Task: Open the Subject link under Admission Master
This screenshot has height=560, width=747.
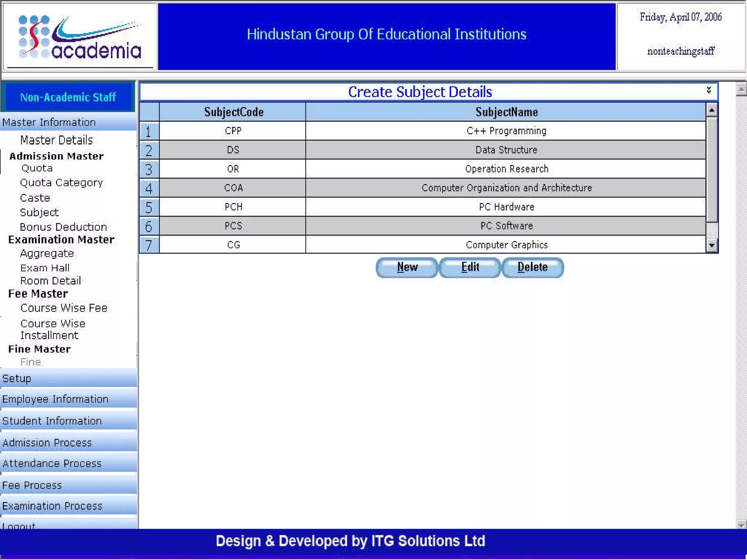Action: 39,213
